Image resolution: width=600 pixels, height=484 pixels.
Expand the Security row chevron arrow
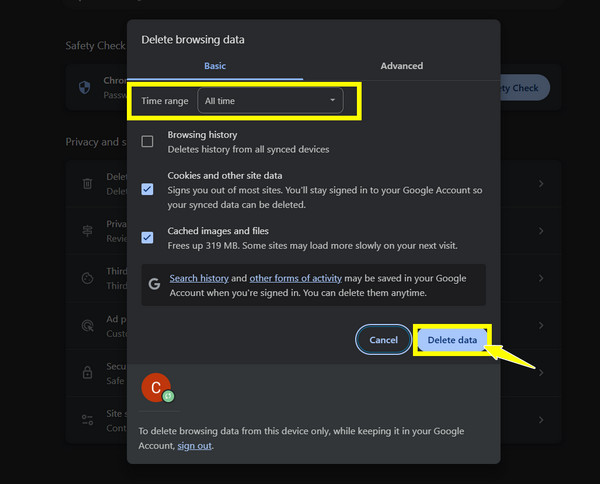click(x=541, y=372)
